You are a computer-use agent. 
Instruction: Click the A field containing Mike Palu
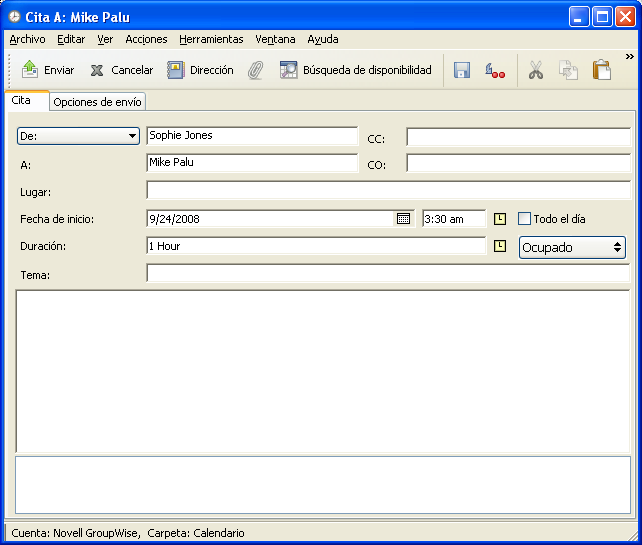(252, 163)
